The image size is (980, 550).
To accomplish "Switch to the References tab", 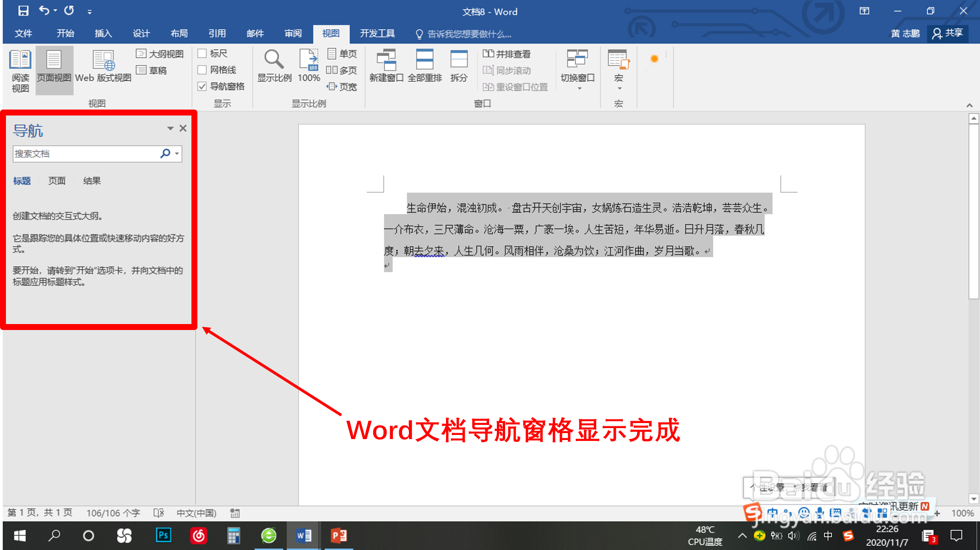I will pos(217,33).
